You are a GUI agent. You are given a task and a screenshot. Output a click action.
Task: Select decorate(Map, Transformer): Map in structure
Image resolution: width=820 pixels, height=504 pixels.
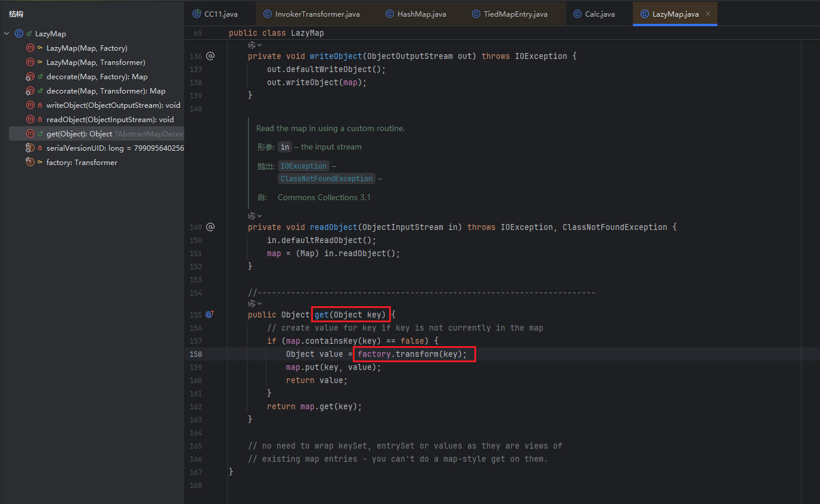click(105, 91)
